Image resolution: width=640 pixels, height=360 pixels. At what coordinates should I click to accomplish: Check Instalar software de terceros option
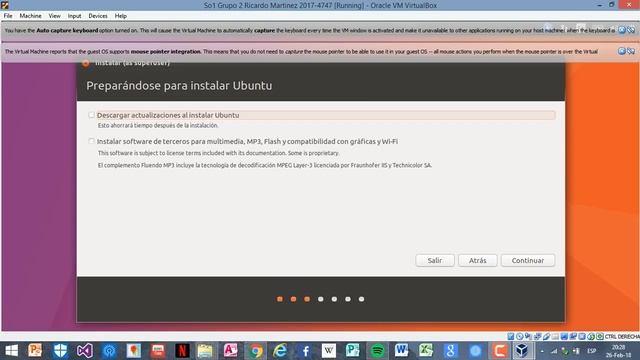pyautogui.click(x=91, y=141)
